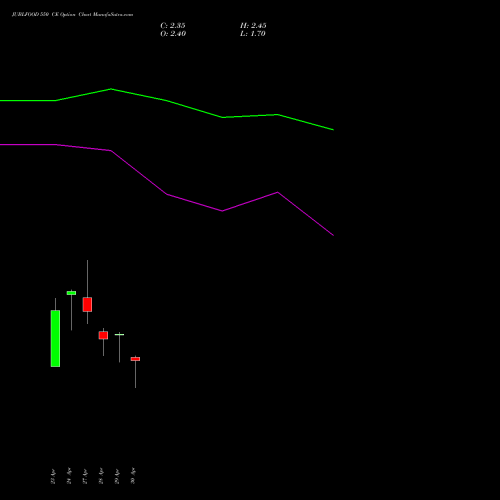This screenshot has width=500, height=500.
Task: Click the last red candle for 30 Apr
Action: (x=135, y=359)
